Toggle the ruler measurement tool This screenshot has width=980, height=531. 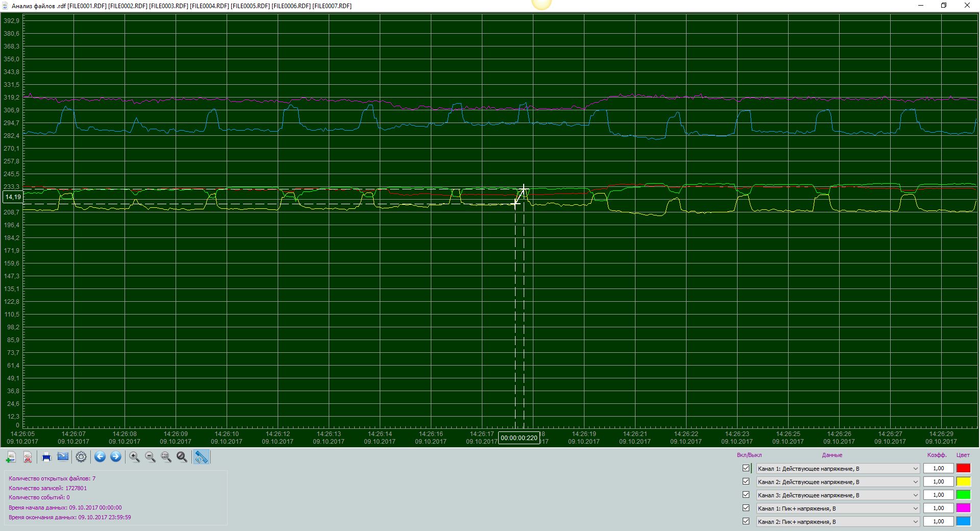coord(201,457)
